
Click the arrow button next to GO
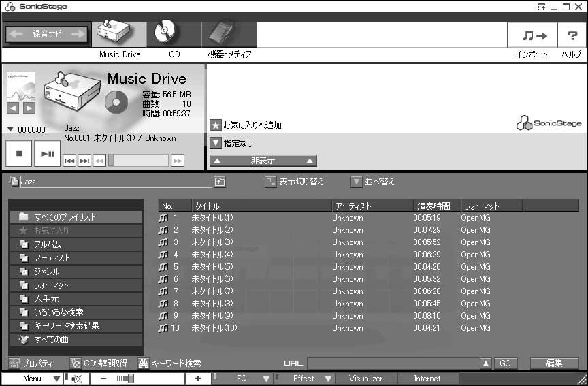coord(486,363)
